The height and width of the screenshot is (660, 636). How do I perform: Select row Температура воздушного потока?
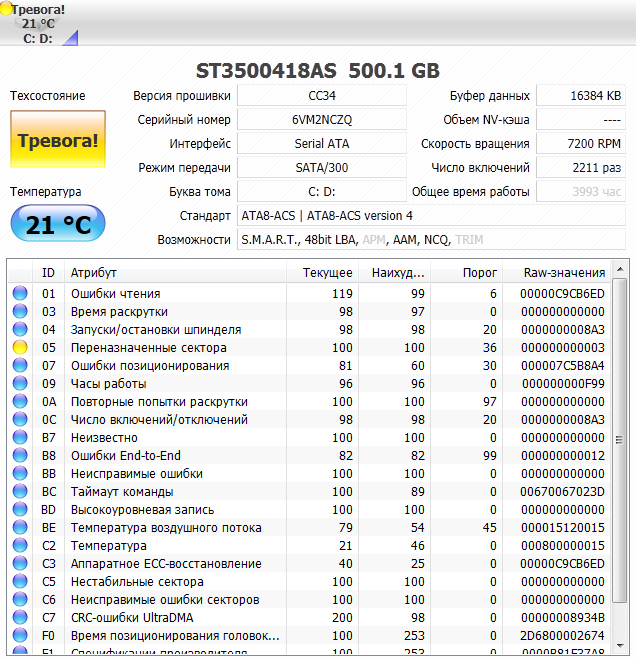[309, 527]
